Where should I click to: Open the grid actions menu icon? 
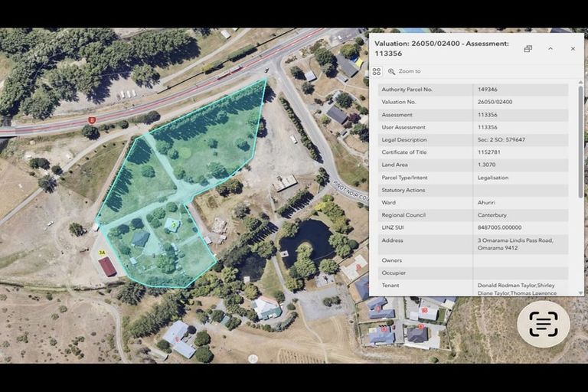(x=377, y=71)
